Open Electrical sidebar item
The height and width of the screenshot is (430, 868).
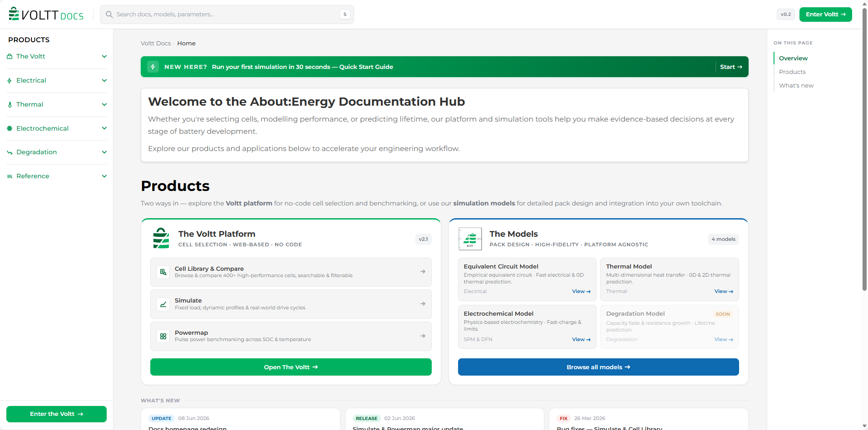pos(31,81)
